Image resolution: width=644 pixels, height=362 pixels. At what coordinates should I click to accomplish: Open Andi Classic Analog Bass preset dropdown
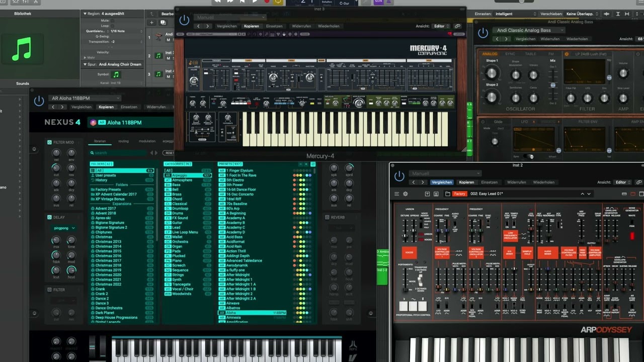coord(529,30)
